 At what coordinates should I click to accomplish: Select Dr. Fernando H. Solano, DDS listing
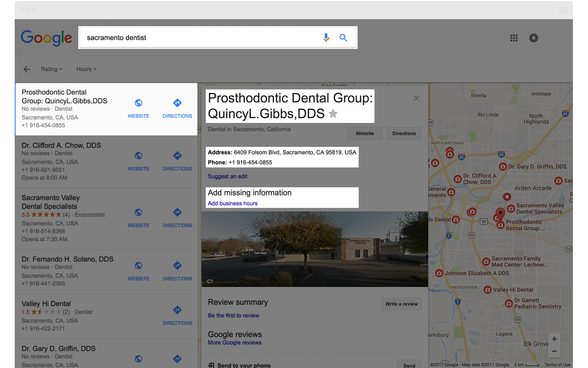click(x=107, y=272)
